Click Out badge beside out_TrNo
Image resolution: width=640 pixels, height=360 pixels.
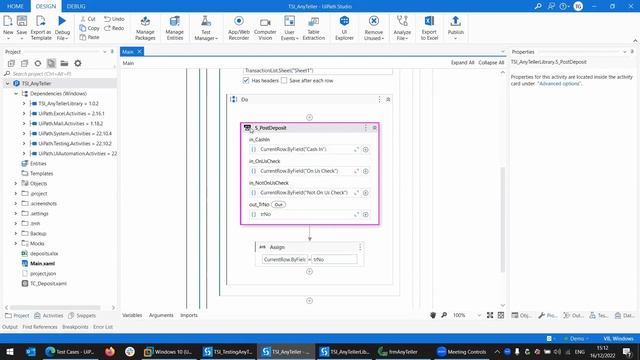(x=278, y=204)
